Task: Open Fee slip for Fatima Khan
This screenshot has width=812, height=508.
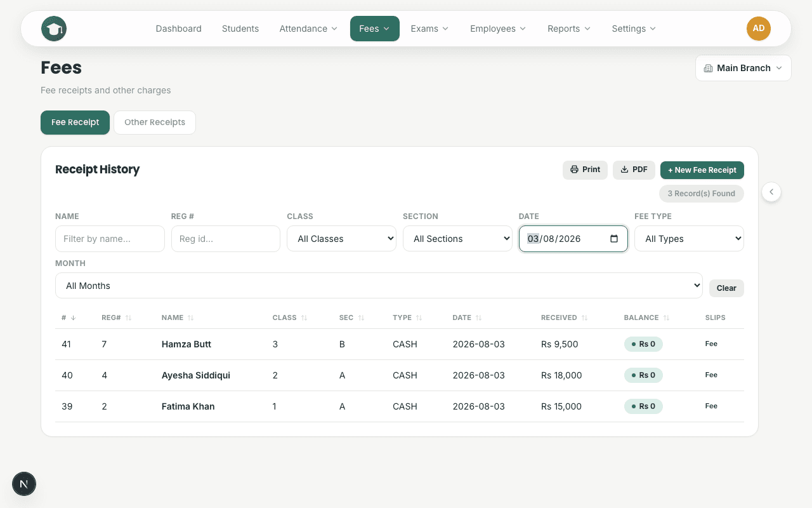Action: (x=711, y=406)
